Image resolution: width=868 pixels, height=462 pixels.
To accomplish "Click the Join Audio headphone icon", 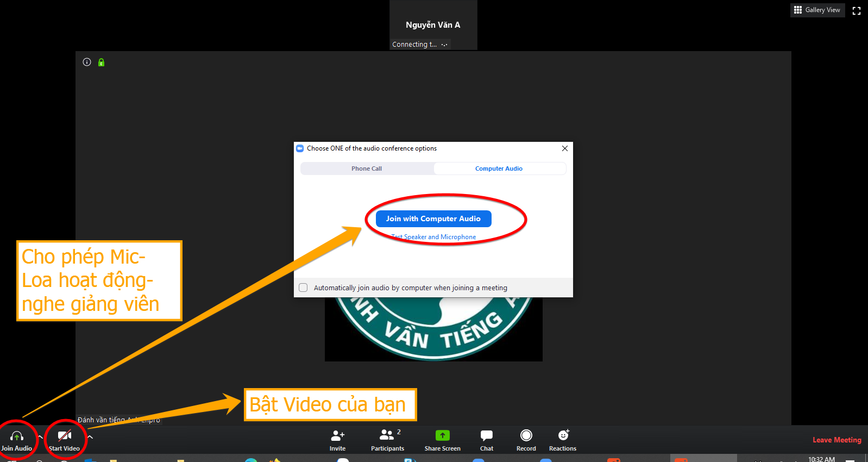I will tap(16, 436).
